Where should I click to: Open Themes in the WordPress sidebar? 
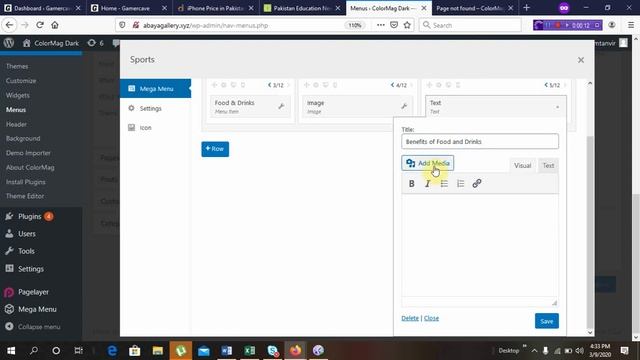tap(17, 66)
